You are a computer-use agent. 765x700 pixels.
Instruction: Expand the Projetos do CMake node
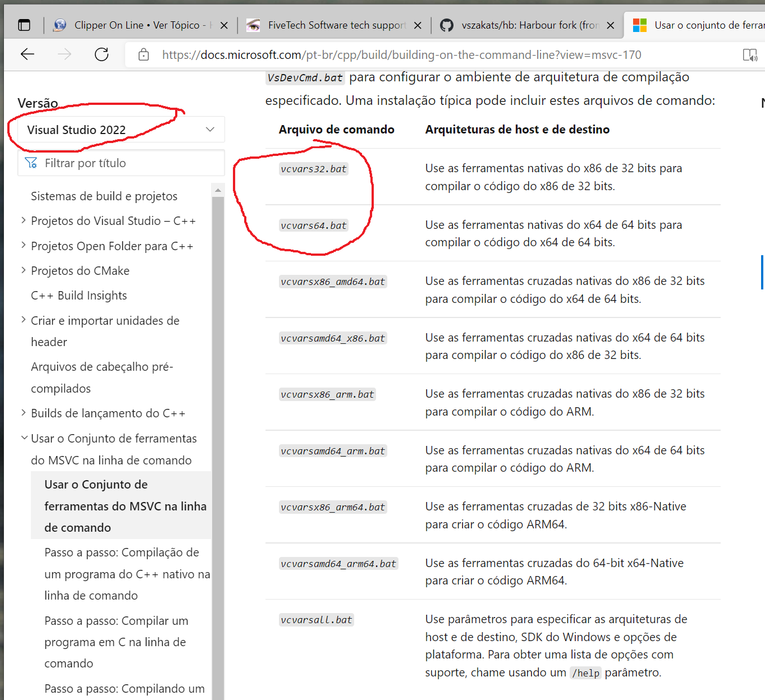coord(23,270)
